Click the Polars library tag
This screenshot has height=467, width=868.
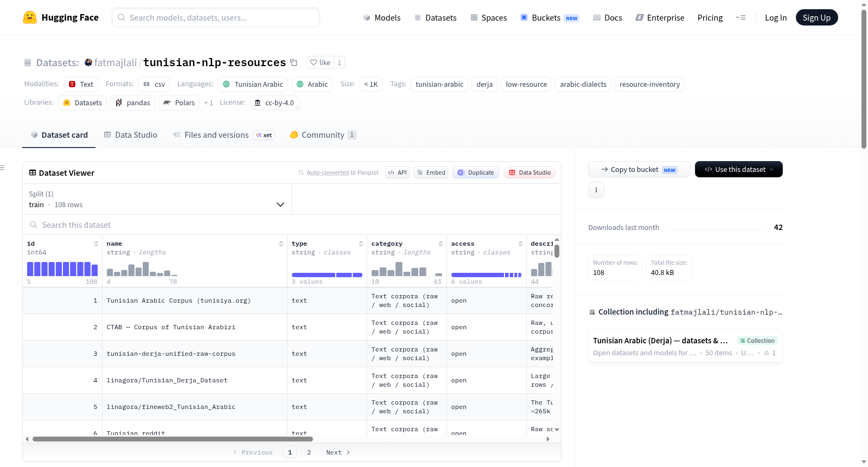[179, 103]
